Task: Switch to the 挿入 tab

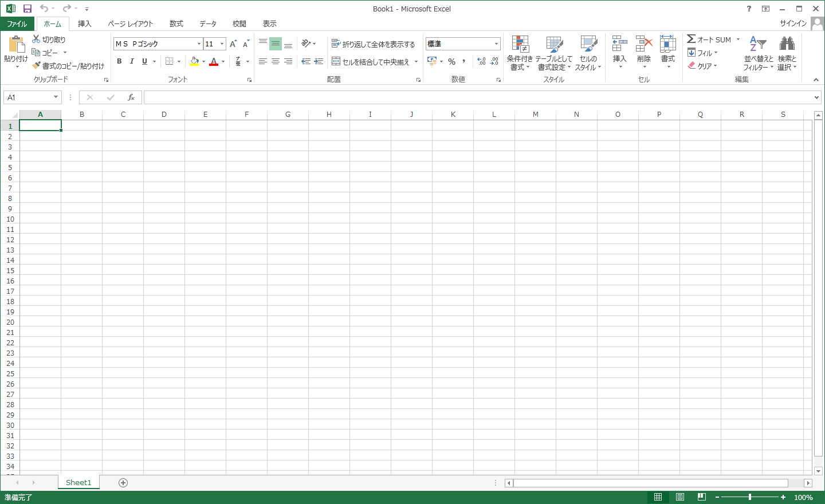Action: 85,23
